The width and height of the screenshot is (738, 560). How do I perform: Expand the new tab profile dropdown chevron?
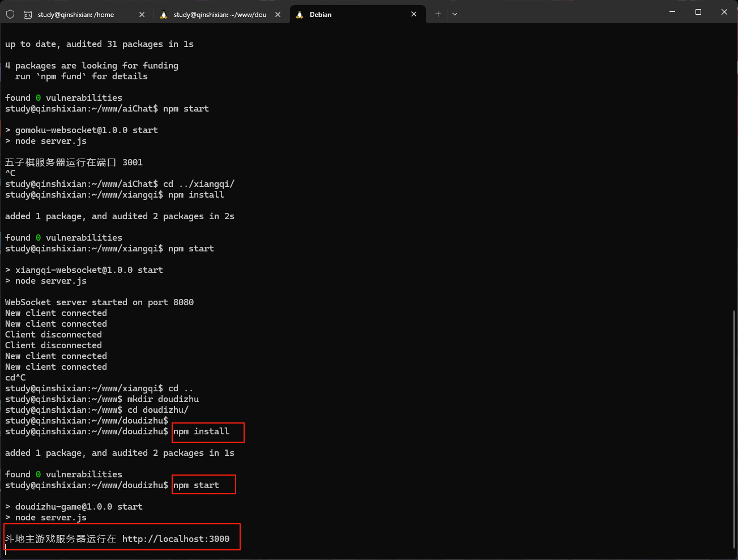coord(455,14)
